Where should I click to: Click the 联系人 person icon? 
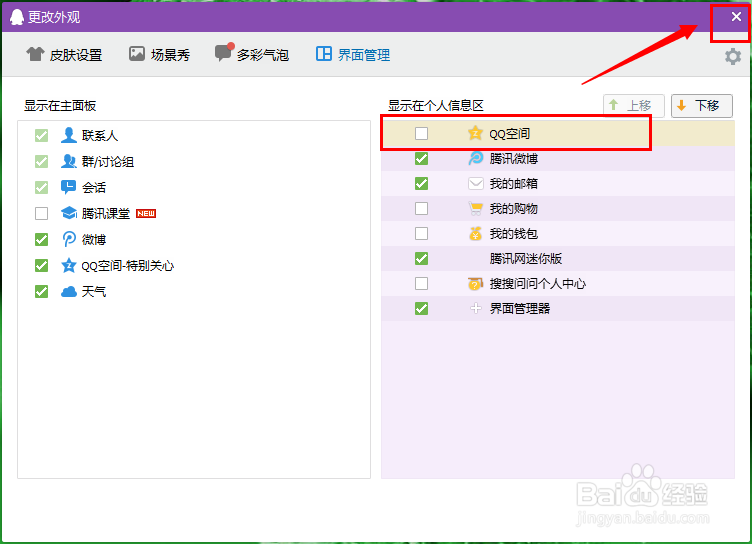click(69, 135)
